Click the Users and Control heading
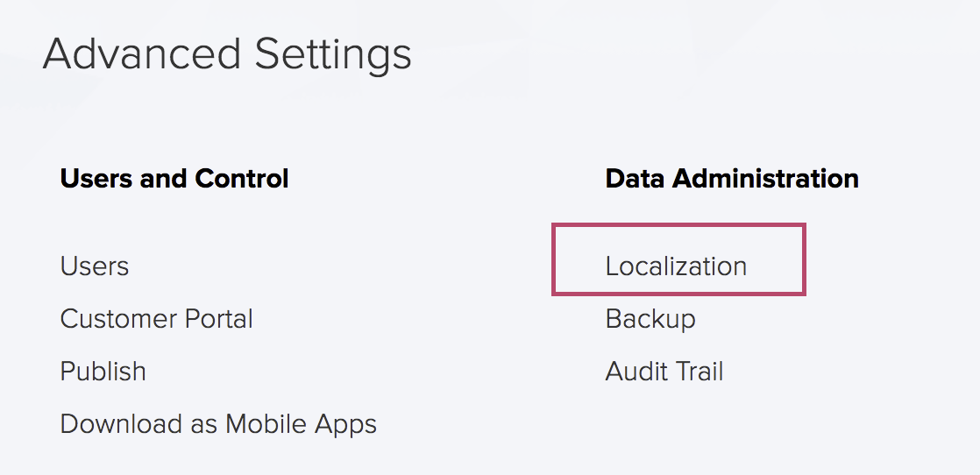Viewport: 980px width, 475px height. pos(174,179)
